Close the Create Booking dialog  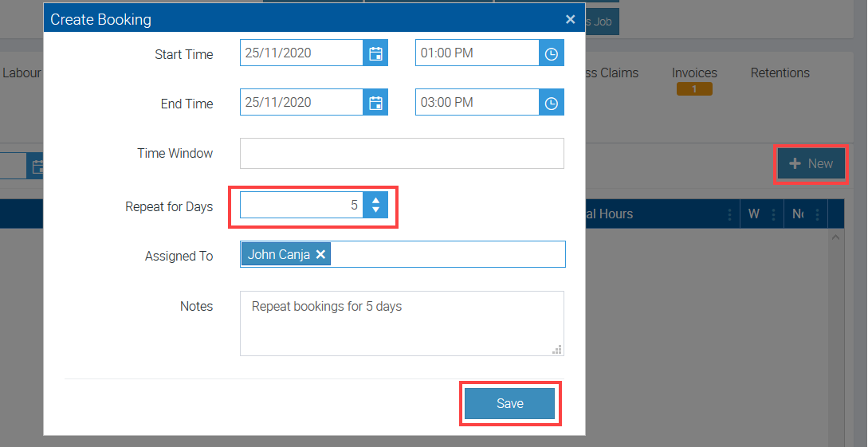coord(570,19)
